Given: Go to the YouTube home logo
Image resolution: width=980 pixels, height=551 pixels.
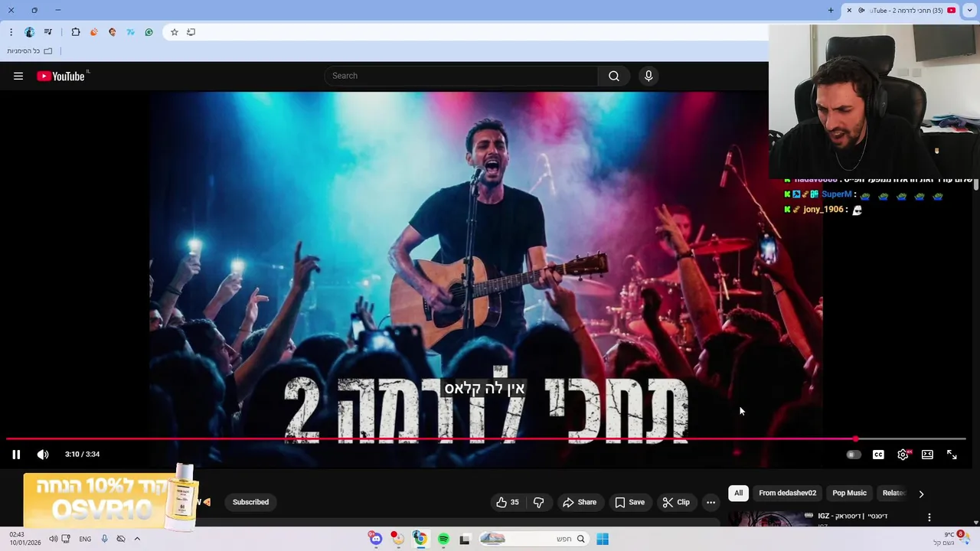Looking at the screenshot, I should (61, 76).
